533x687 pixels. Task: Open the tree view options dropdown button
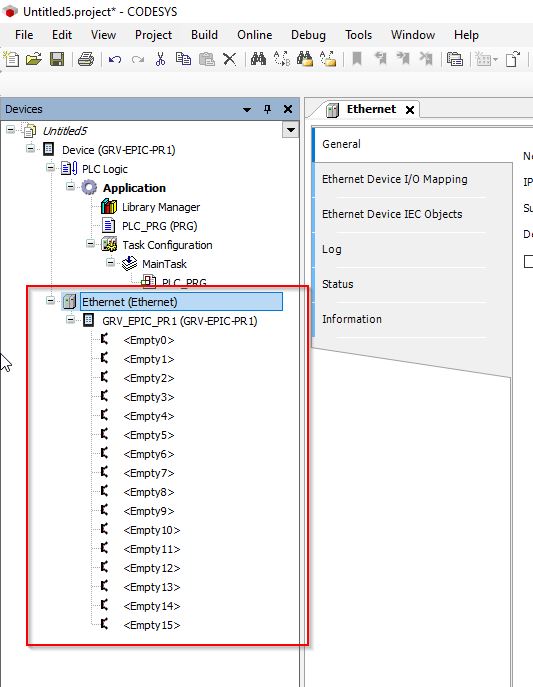coord(290,130)
